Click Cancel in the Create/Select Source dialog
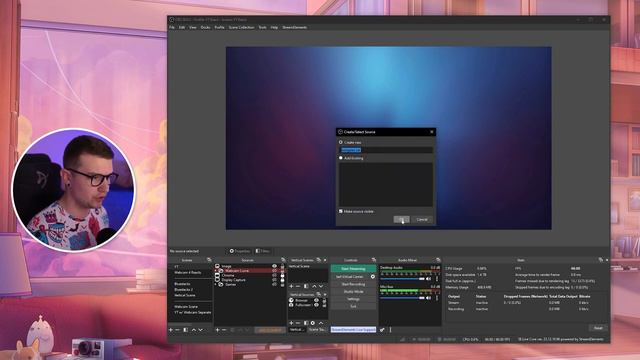This screenshot has width=640, height=360. [x=422, y=220]
